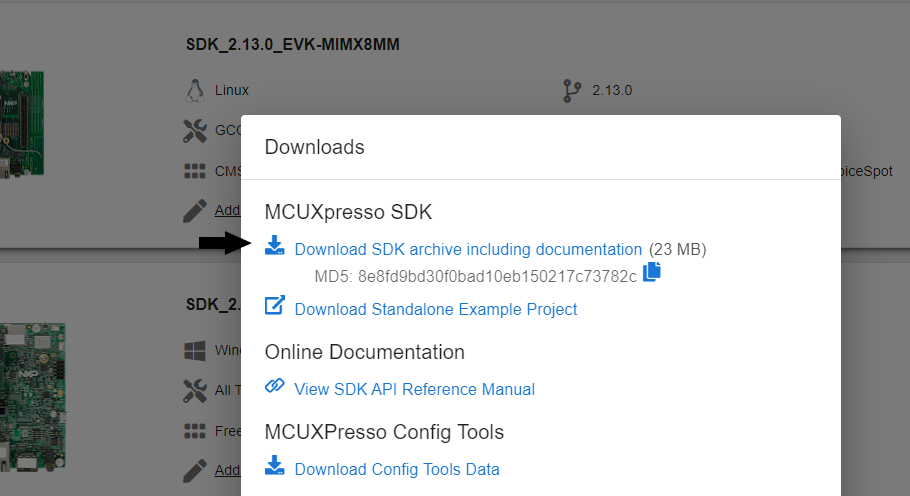Click the pencil edit icon in second SDK
The width and height of the screenshot is (910, 496).
tap(194, 469)
